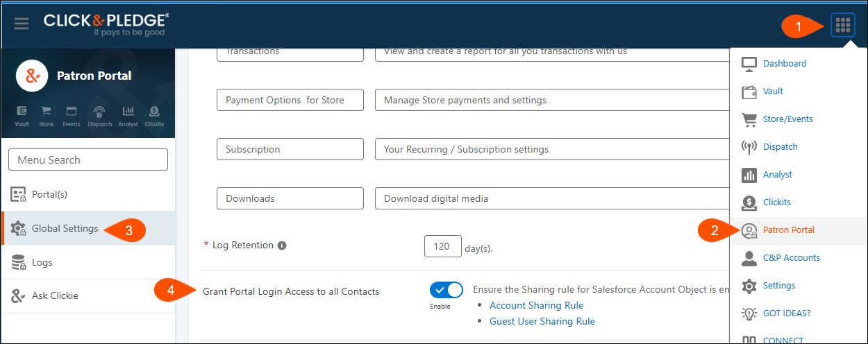Click the Store/Events cart icon
Viewport: 868px width, 344px height.
coord(749,119)
